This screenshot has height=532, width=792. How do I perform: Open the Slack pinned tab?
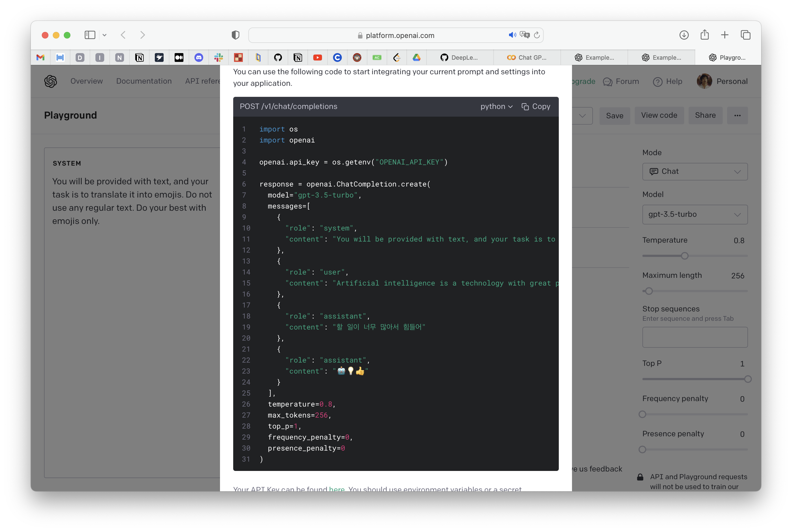218,57
